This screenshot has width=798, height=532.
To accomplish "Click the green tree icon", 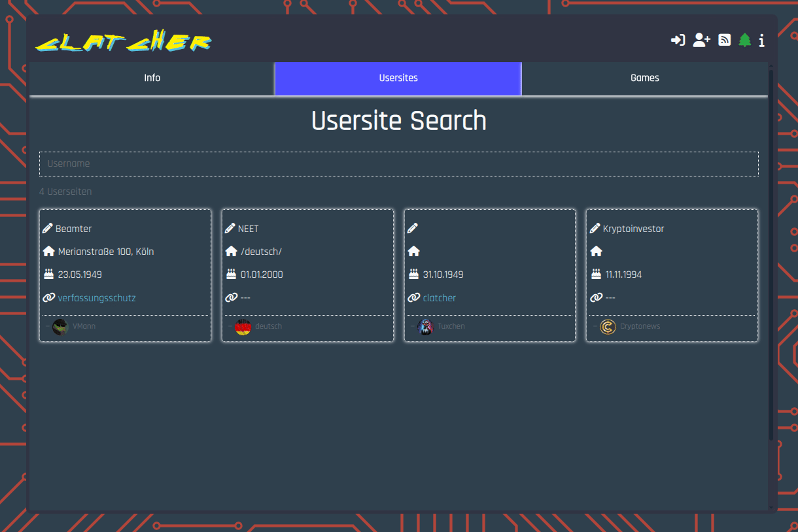I will 744,41.
